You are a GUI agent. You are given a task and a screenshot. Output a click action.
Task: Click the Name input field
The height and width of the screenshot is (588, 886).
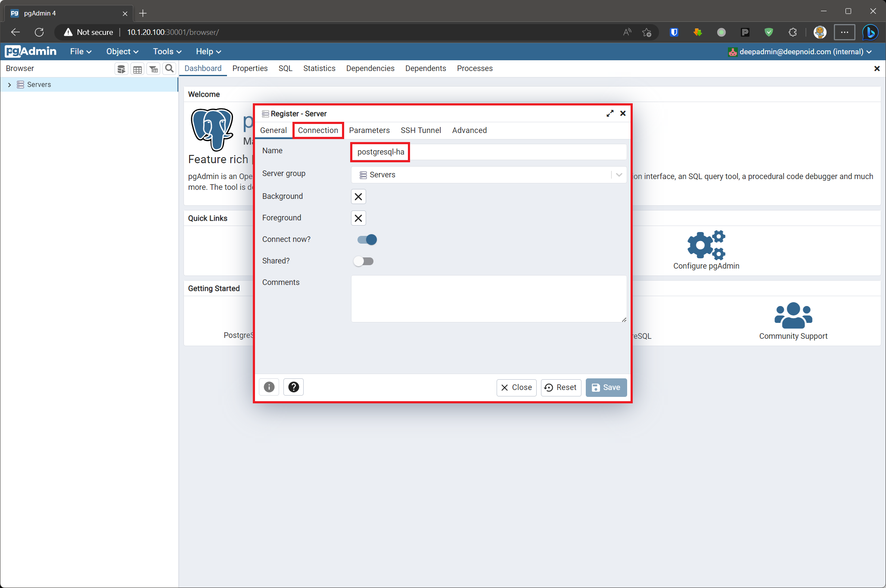tap(489, 152)
